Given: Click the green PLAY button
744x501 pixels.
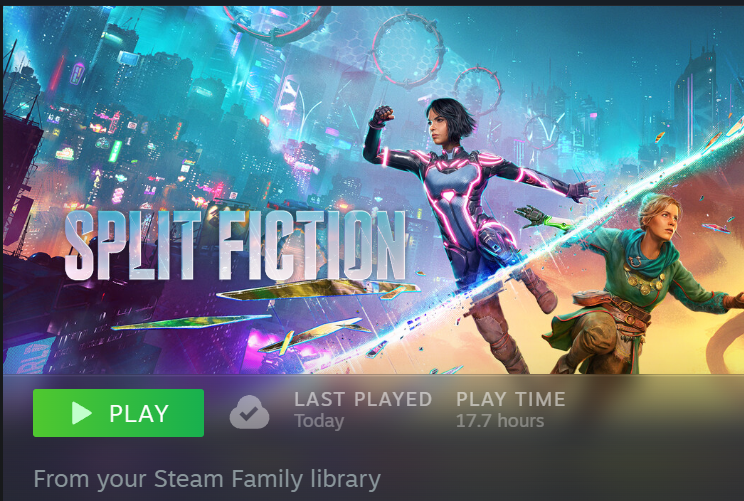Looking at the screenshot, I should coord(118,413).
